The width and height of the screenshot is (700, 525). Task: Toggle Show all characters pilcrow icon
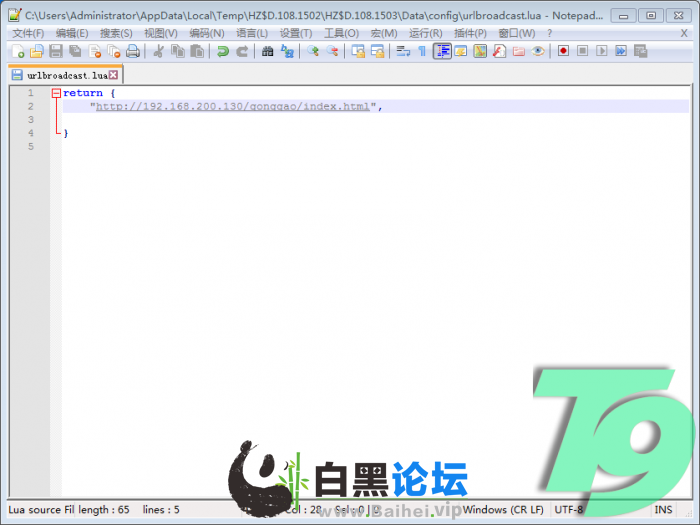(x=422, y=51)
